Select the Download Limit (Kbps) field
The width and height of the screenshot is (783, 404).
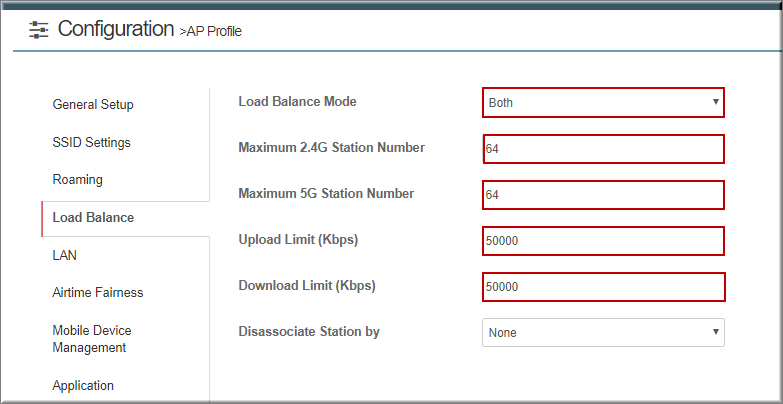(x=603, y=287)
